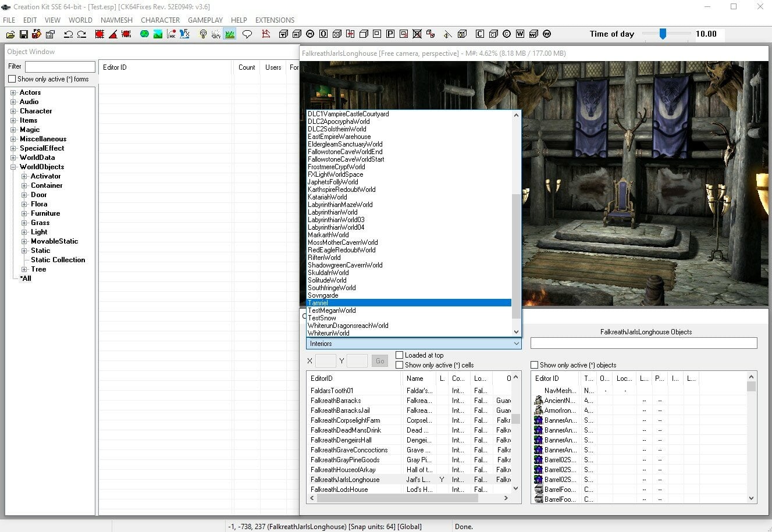Toggle the Local Transforms toolbar icon
772x532 pixels.
coord(126,34)
